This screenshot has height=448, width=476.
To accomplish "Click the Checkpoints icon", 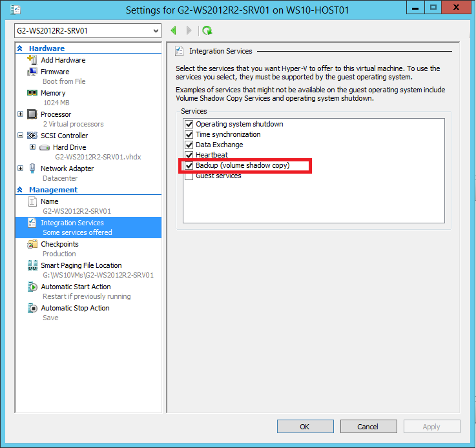I will click(32, 244).
